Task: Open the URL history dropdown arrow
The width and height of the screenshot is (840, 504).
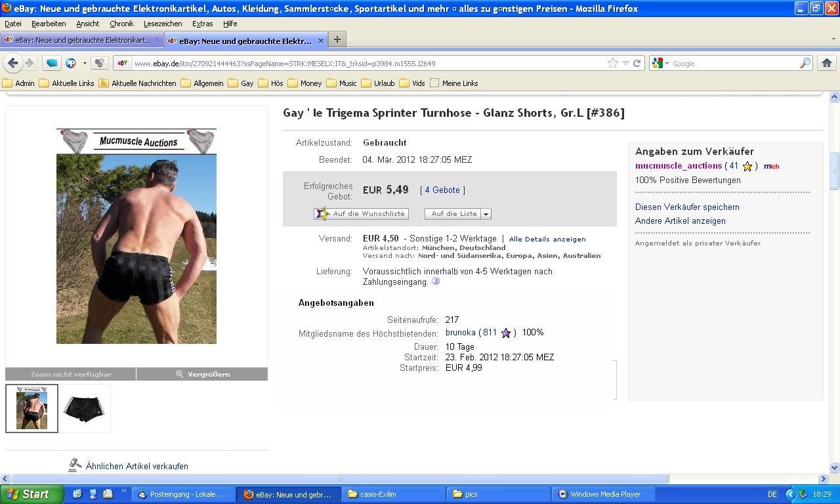Action: pyautogui.click(x=625, y=64)
